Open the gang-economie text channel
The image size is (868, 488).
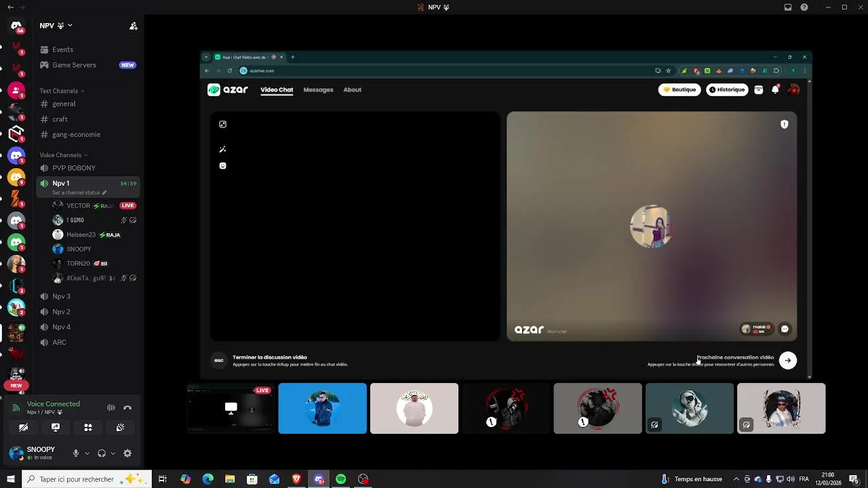88,134
